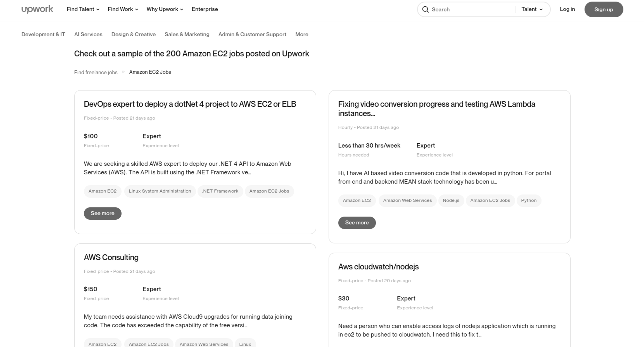Open the Talent search type dropdown

point(532,9)
